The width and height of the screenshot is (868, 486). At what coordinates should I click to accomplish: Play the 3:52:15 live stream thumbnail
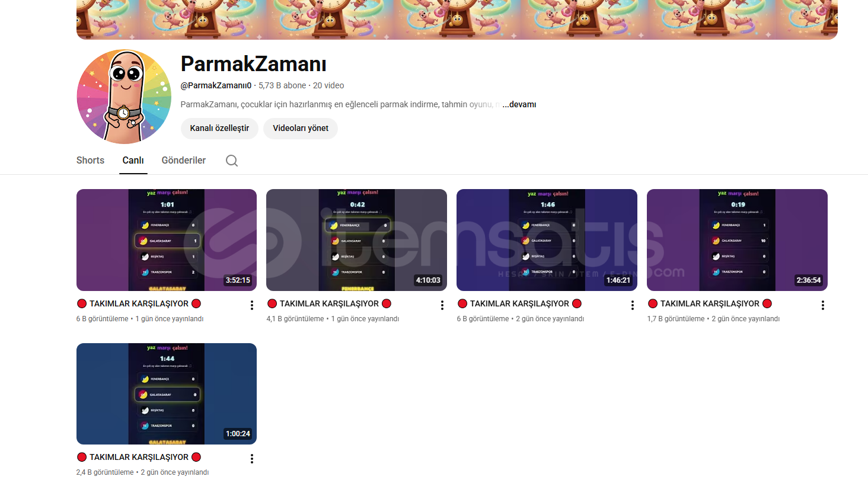[x=167, y=240]
